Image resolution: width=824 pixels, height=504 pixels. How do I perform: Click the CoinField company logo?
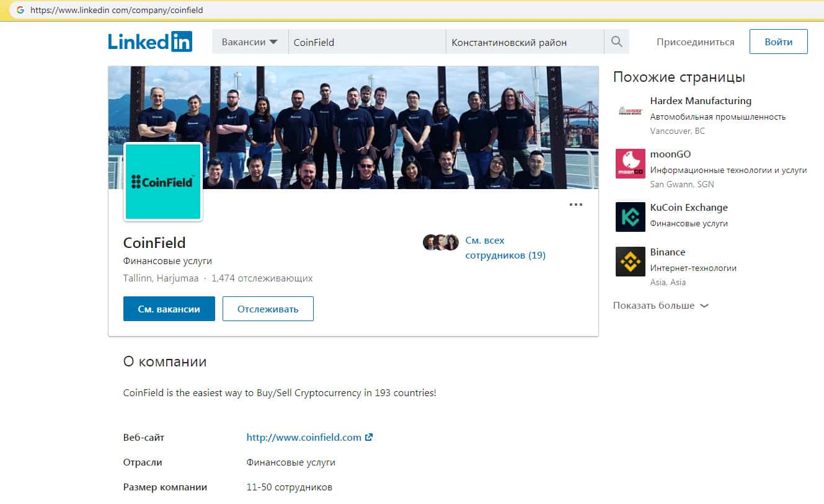[x=163, y=182]
